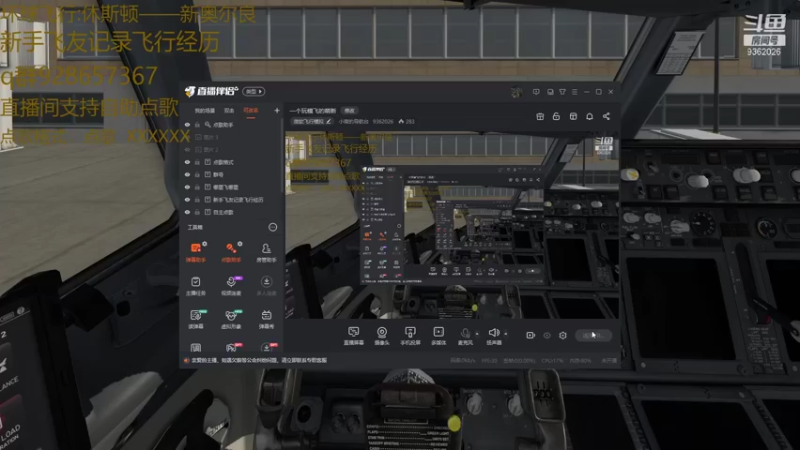Click settings badge on 弹幕助手 icon

pyautogui.click(x=205, y=244)
